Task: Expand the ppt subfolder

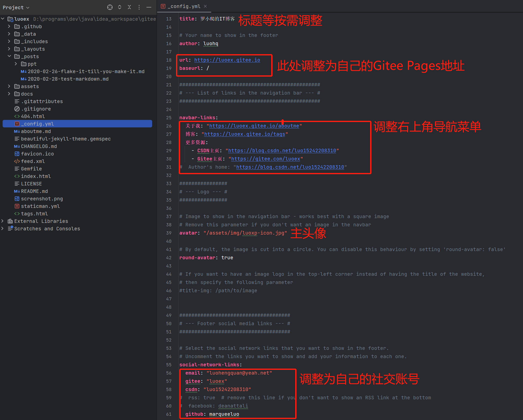Action: pos(16,64)
